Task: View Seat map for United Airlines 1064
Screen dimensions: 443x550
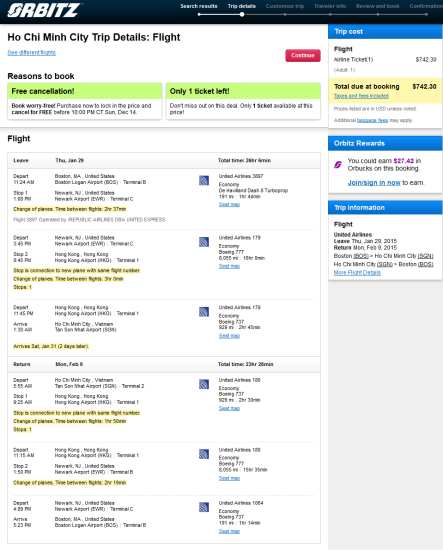Action: (229, 531)
